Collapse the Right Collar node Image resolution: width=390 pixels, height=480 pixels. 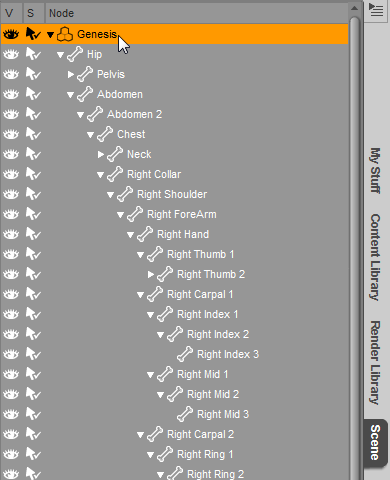coord(100,175)
